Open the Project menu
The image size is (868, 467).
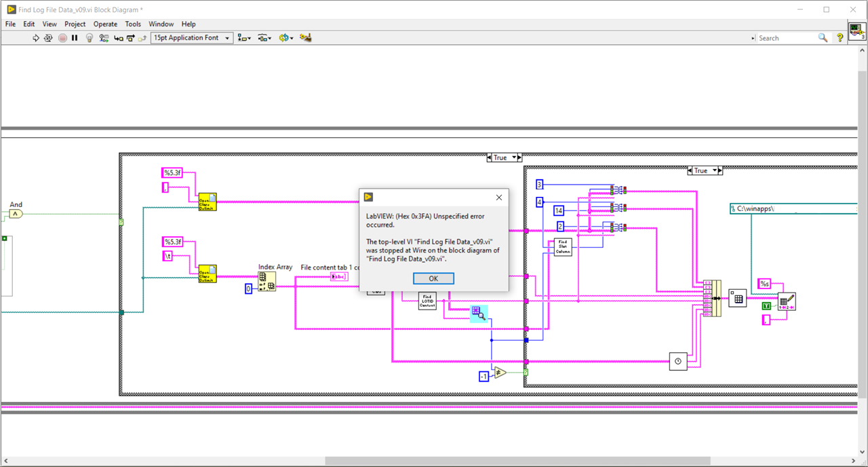(75, 24)
